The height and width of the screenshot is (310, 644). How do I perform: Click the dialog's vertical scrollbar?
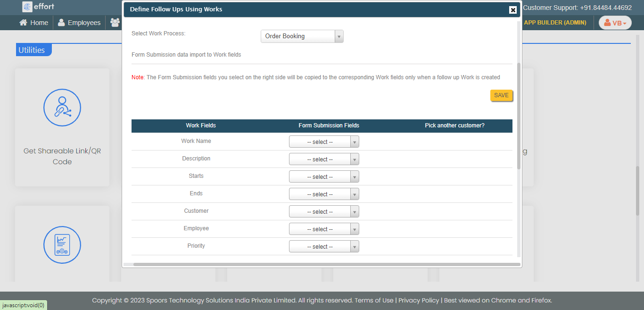pyautogui.click(x=519, y=116)
